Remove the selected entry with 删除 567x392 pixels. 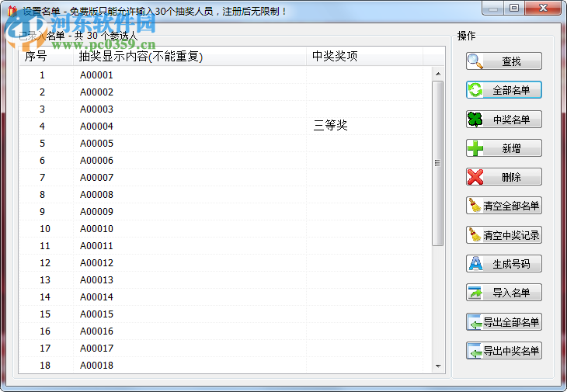(504, 177)
